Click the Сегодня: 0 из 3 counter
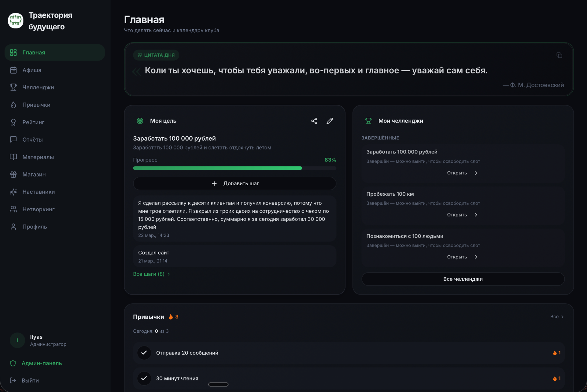The width and height of the screenshot is (587, 392). point(151,331)
